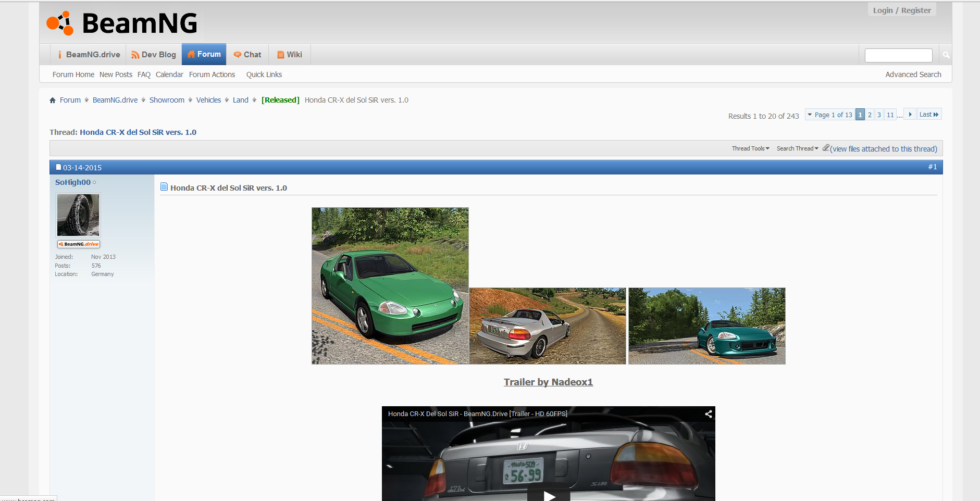Open the Chat tab
Image resolution: width=980 pixels, height=501 pixels.
coord(247,55)
